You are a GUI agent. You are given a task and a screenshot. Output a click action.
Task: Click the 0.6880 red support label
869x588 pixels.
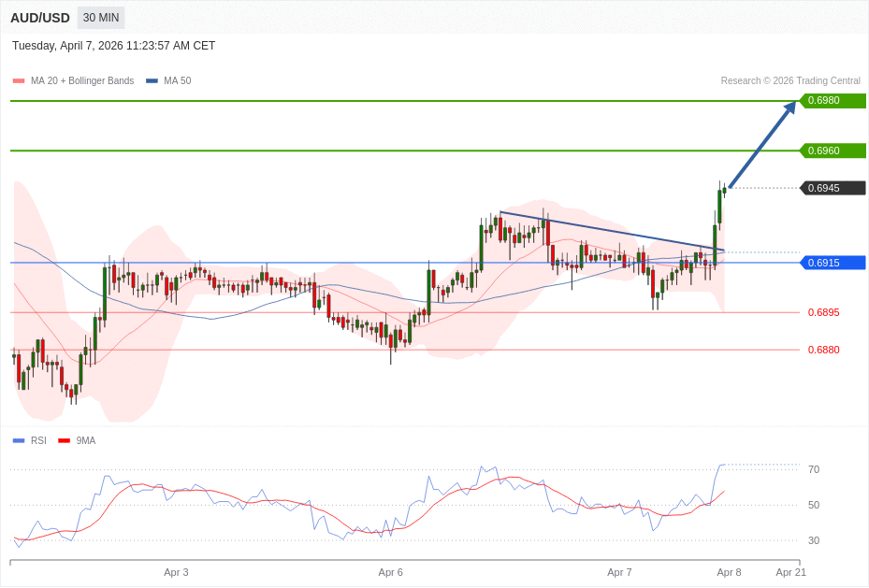pyautogui.click(x=823, y=350)
